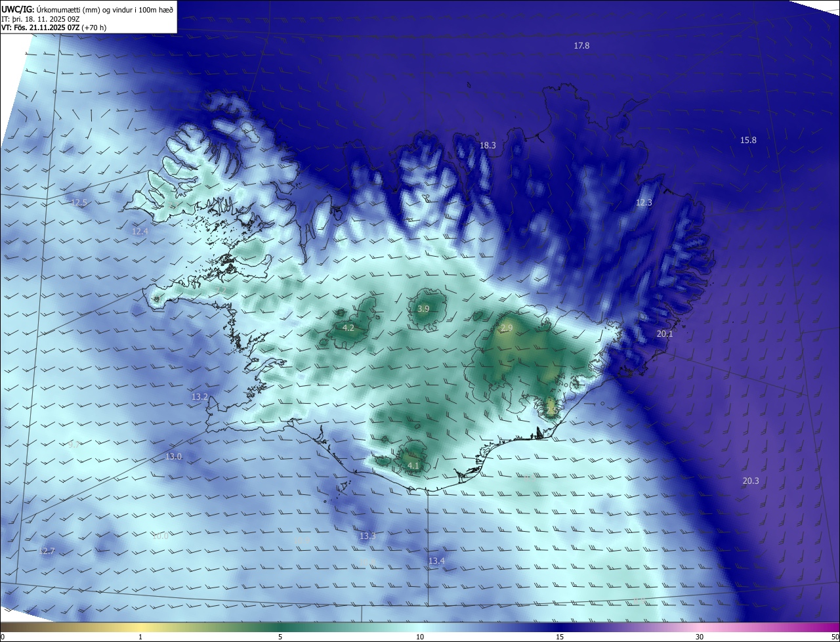Click the color scale tick labeled 0
The height and width of the screenshot is (642, 840).
pyautogui.click(x=2, y=637)
